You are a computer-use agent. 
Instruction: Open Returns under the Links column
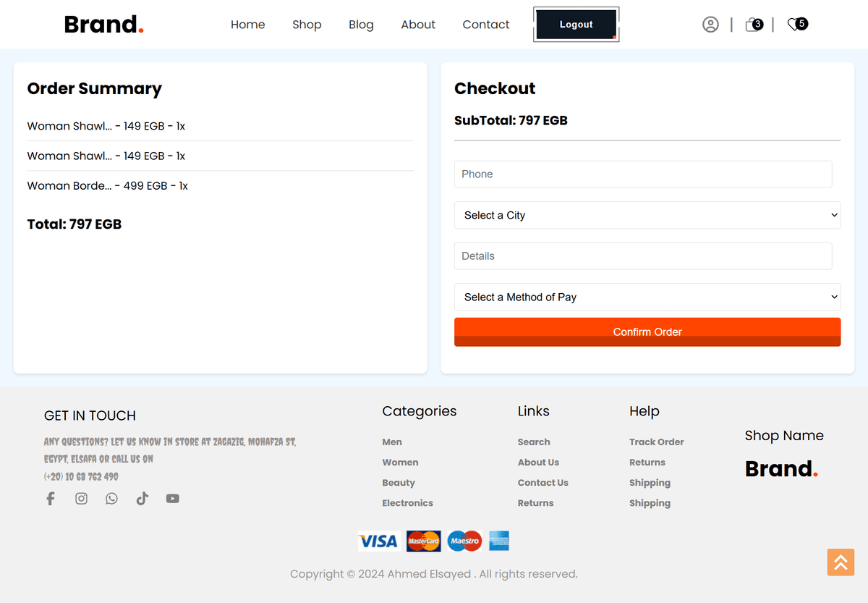[535, 502]
